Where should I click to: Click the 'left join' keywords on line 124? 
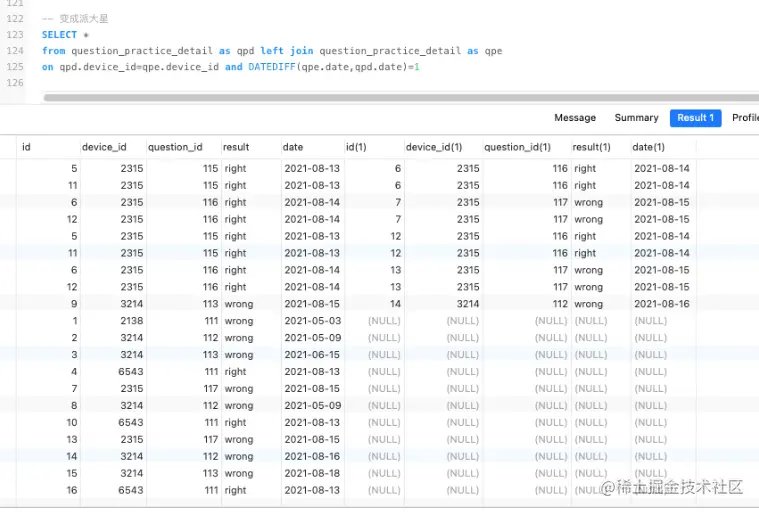coord(287,51)
